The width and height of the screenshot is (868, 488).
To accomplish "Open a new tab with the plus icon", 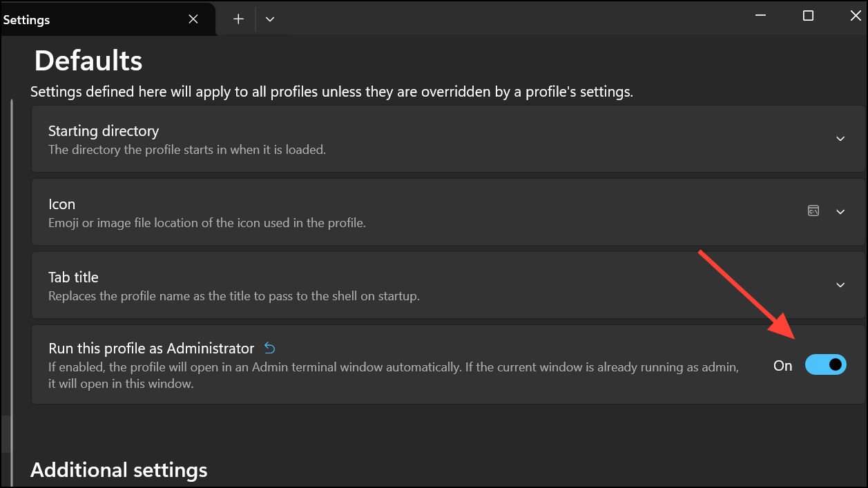I will pyautogui.click(x=238, y=19).
